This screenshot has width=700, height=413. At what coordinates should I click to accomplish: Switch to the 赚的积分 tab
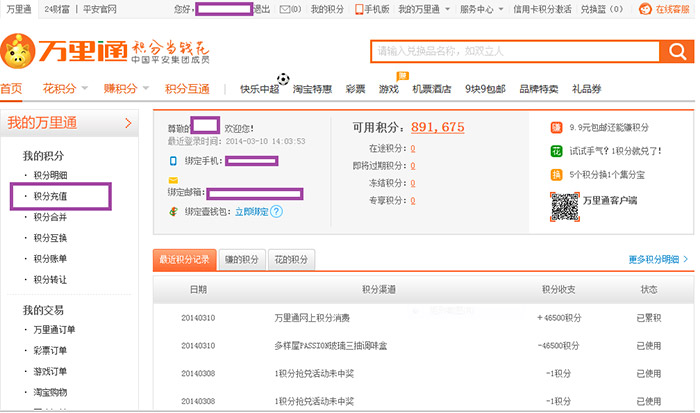coord(242,260)
